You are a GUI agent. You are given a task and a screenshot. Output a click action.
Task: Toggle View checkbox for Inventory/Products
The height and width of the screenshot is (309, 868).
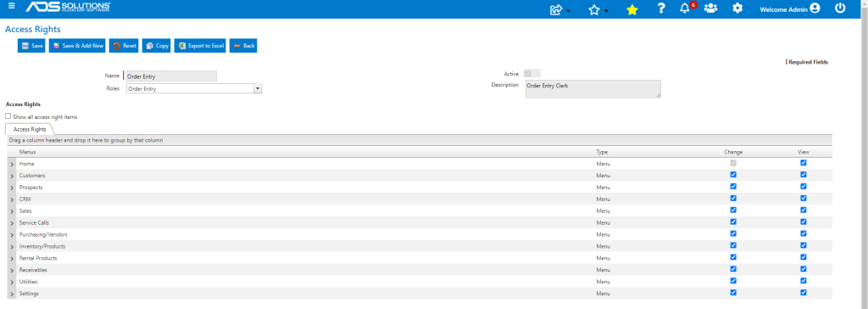click(x=804, y=245)
